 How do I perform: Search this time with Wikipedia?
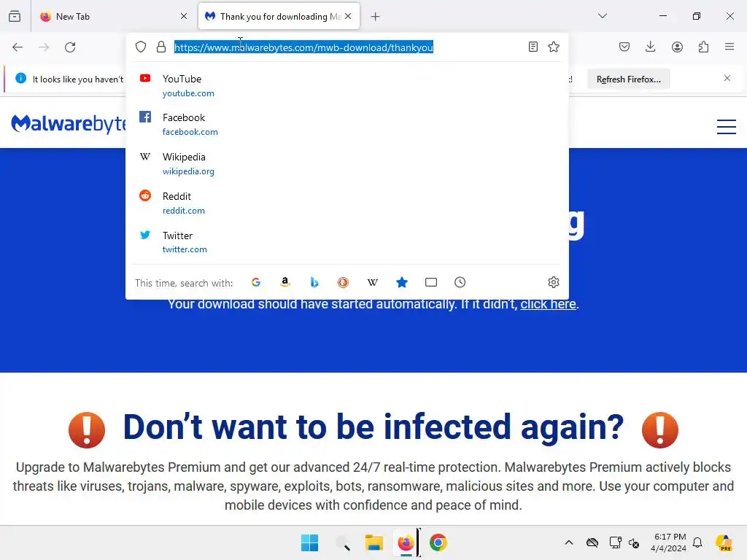coord(373,282)
